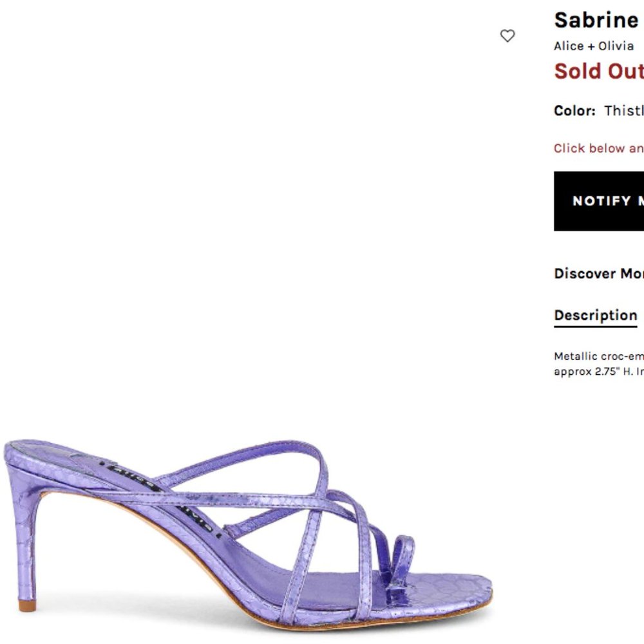Viewport: 644px width, 644px height.
Task: Favorite this sandal with the heart icon
Action: 507,37
